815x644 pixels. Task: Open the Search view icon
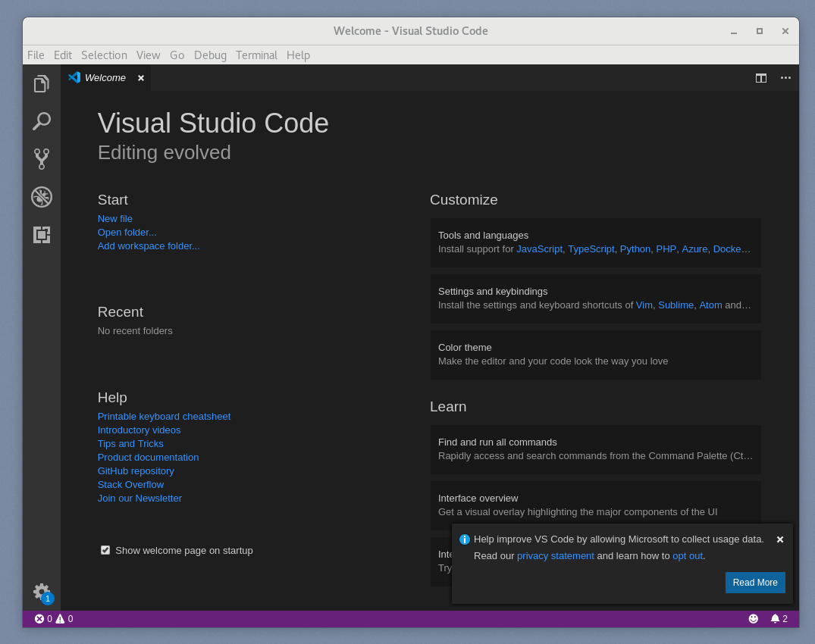(42, 121)
